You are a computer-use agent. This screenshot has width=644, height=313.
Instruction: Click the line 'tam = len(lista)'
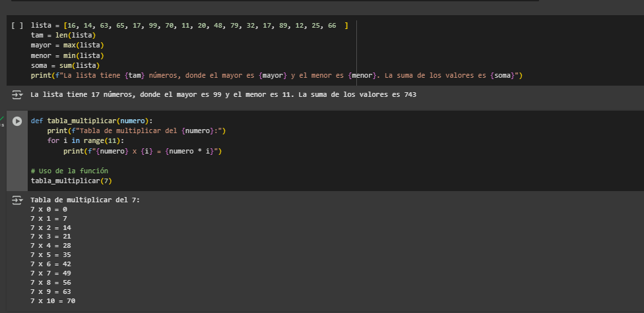(63, 35)
